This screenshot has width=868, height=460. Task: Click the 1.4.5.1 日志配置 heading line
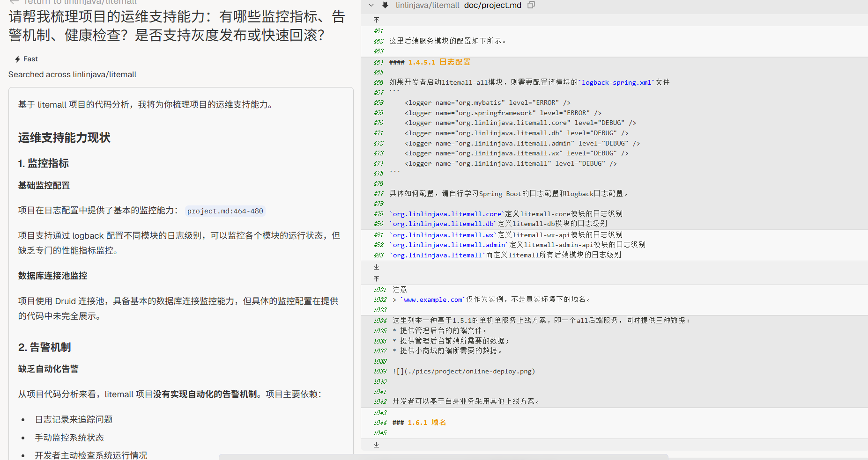click(438, 62)
